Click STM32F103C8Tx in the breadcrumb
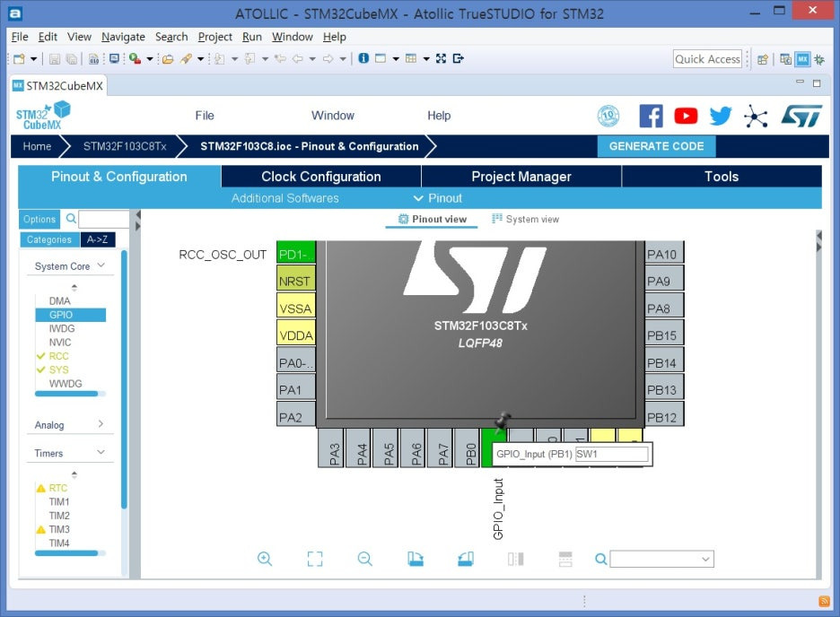The image size is (840, 617). 125,146
